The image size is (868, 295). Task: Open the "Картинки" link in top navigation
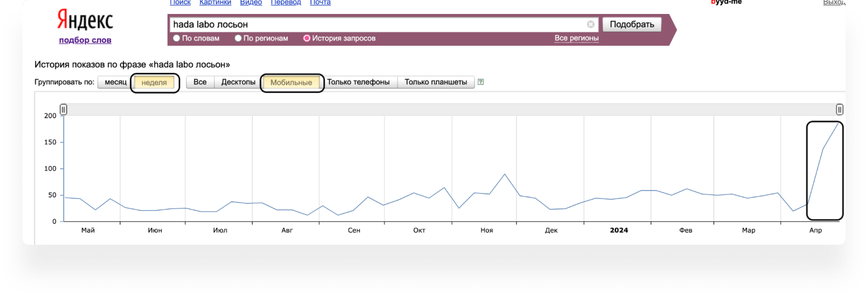pos(216,3)
